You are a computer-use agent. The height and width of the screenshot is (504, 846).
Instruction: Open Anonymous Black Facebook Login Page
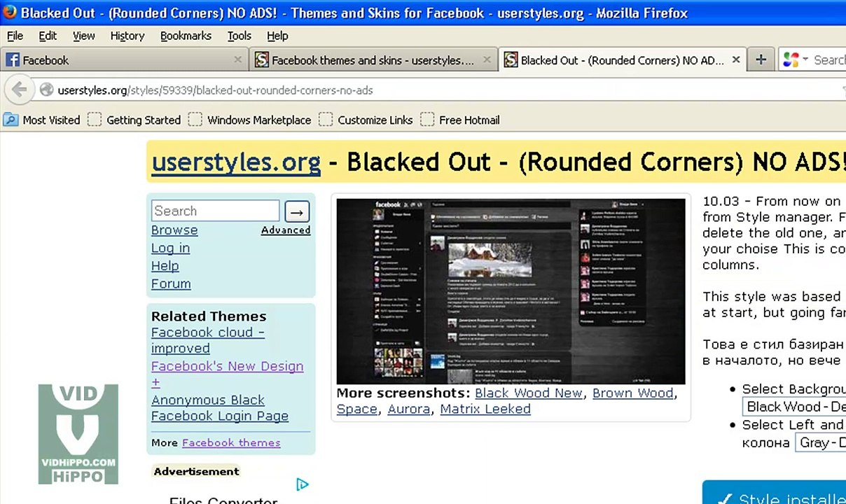click(x=220, y=408)
